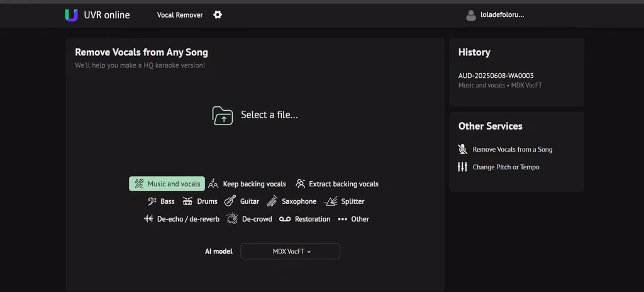Click the three dots Other icon

(343, 219)
